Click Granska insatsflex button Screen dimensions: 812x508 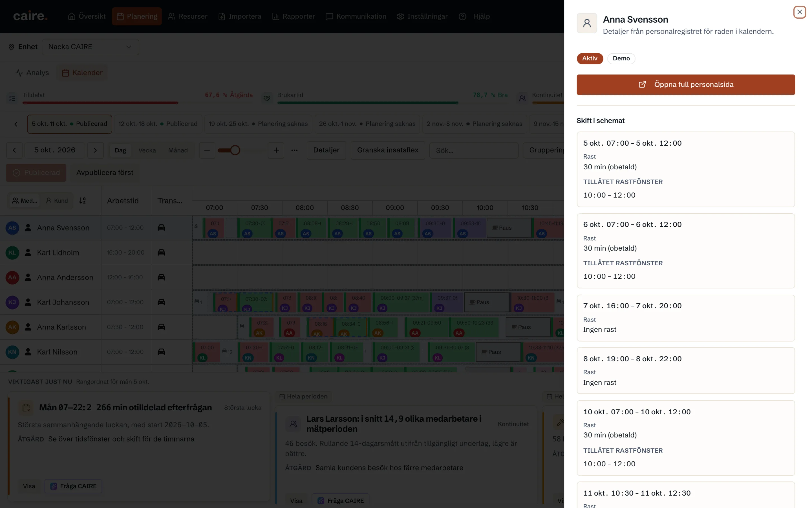388,150
